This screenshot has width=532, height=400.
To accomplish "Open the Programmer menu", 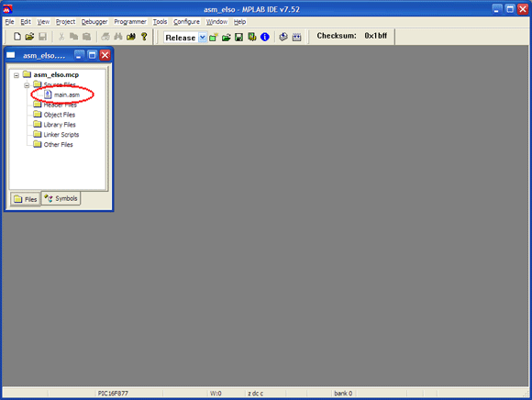I will pos(130,22).
